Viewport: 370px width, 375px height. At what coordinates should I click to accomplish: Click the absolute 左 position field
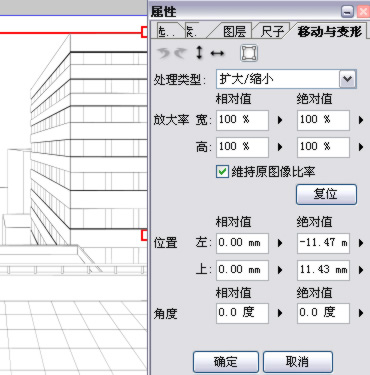323,243
